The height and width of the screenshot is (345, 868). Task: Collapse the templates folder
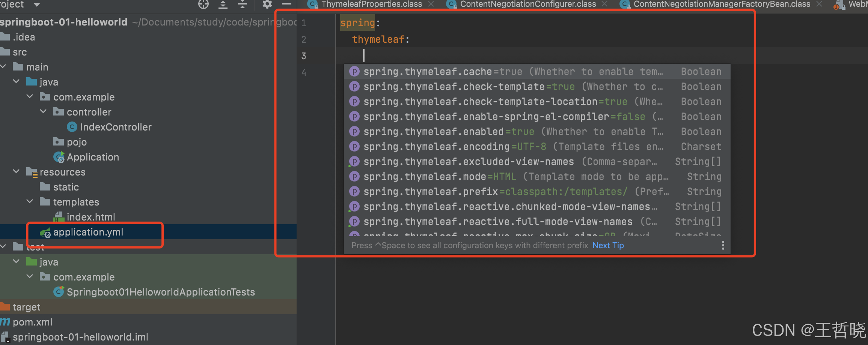click(30, 202)
